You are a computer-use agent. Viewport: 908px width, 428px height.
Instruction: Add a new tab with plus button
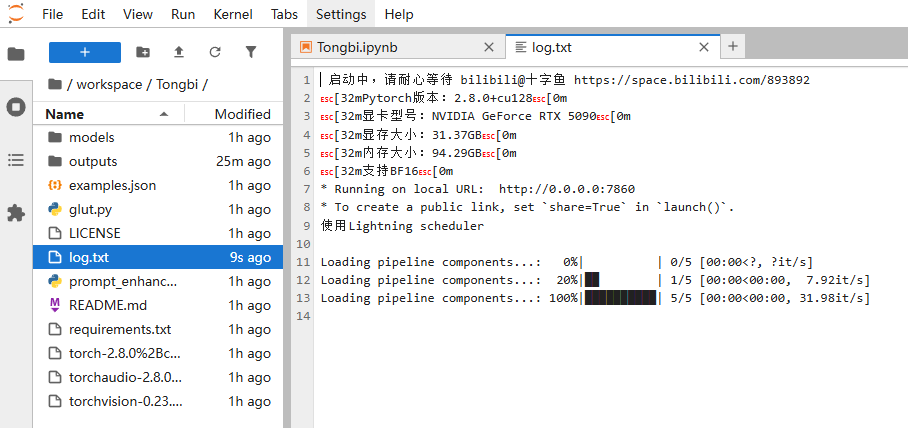[x=733, y=46]
